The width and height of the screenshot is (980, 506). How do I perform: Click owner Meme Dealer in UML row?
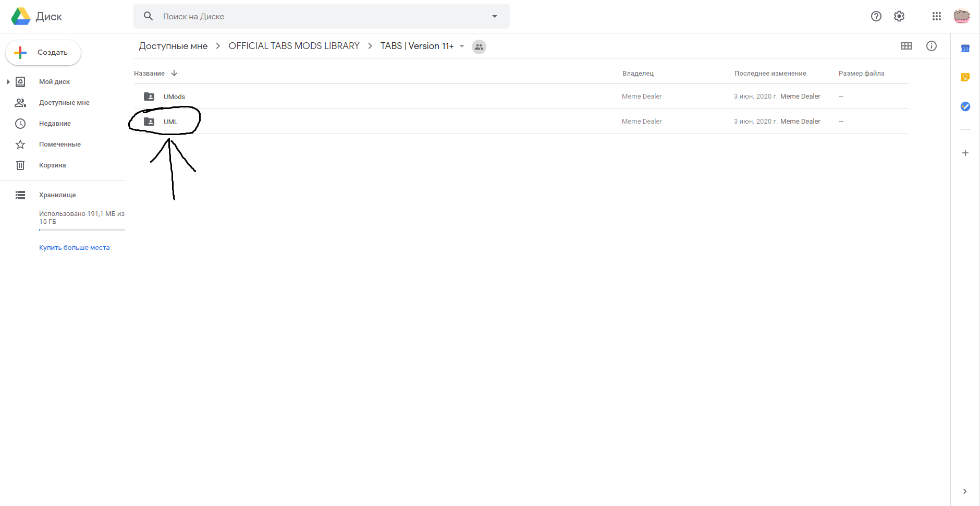click(x=642, y=122)
